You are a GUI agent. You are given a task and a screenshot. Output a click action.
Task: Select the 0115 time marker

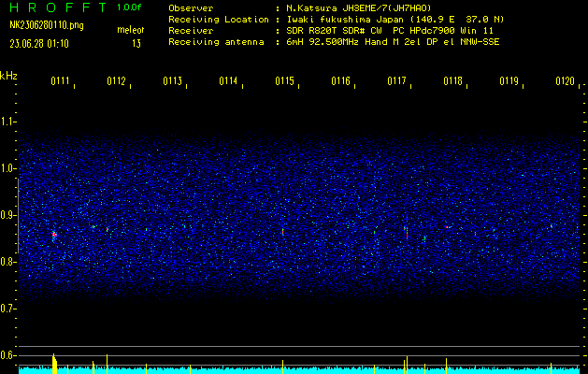coord(284,80)
